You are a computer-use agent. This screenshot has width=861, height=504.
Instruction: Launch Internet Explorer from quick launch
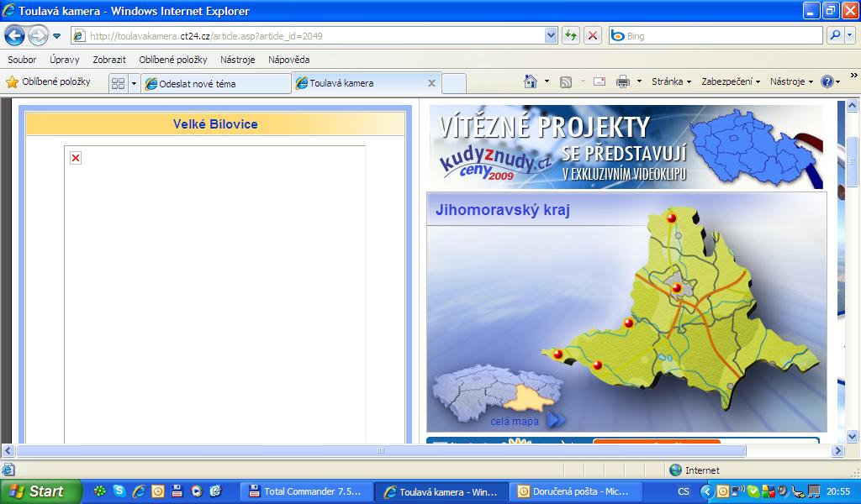(x=139, y=491)
